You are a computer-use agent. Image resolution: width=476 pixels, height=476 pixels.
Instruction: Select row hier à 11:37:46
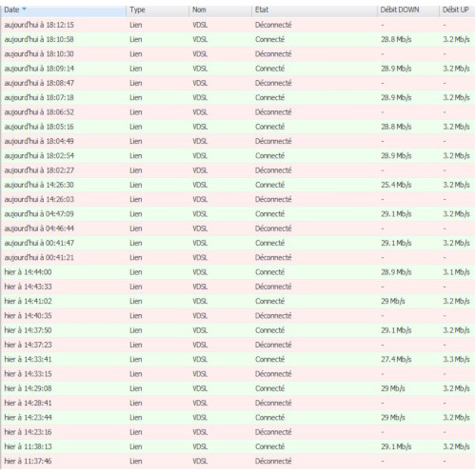coord(238,461)
